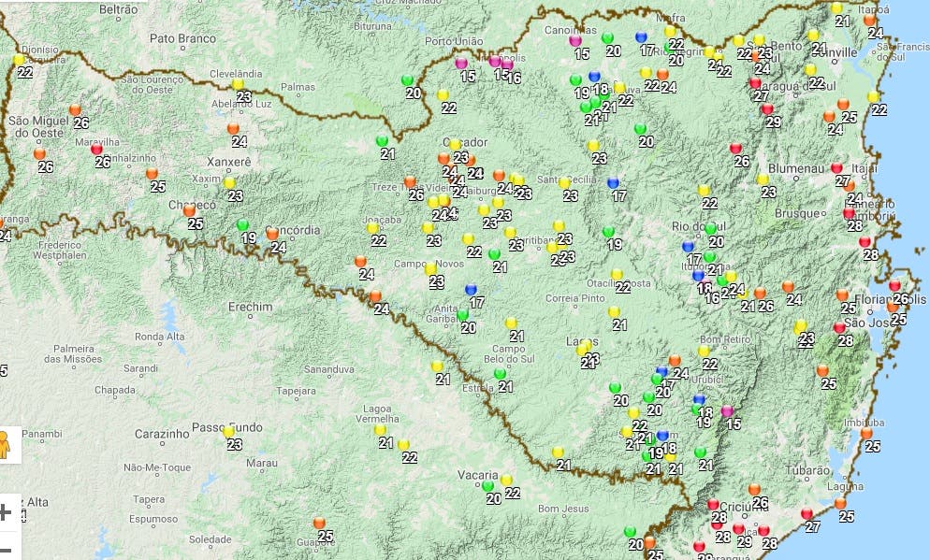Click the orange 24 marker near Abelardo Luz
The width and height of the screenshot is (930, 560).
tap(233, 128)
